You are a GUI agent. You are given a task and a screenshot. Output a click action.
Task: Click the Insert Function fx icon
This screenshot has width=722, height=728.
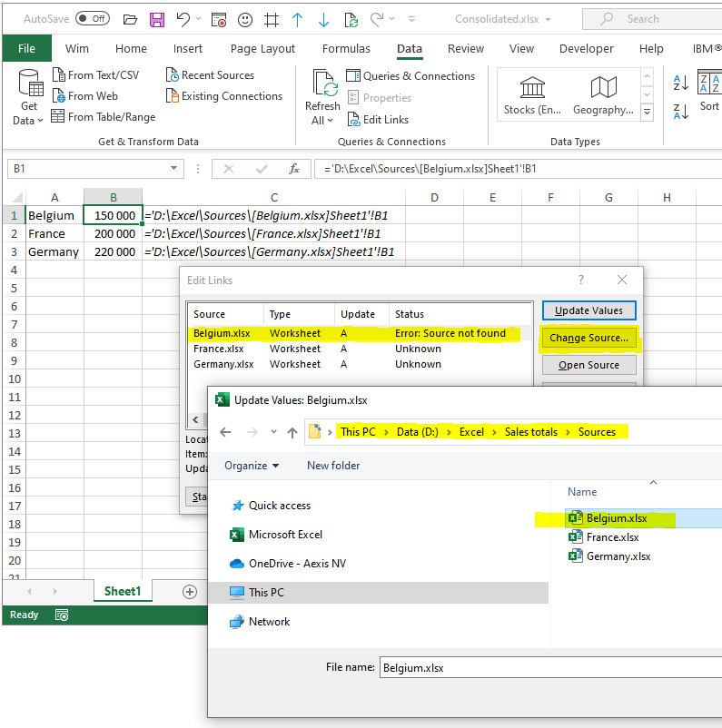[x=294, y=169]
